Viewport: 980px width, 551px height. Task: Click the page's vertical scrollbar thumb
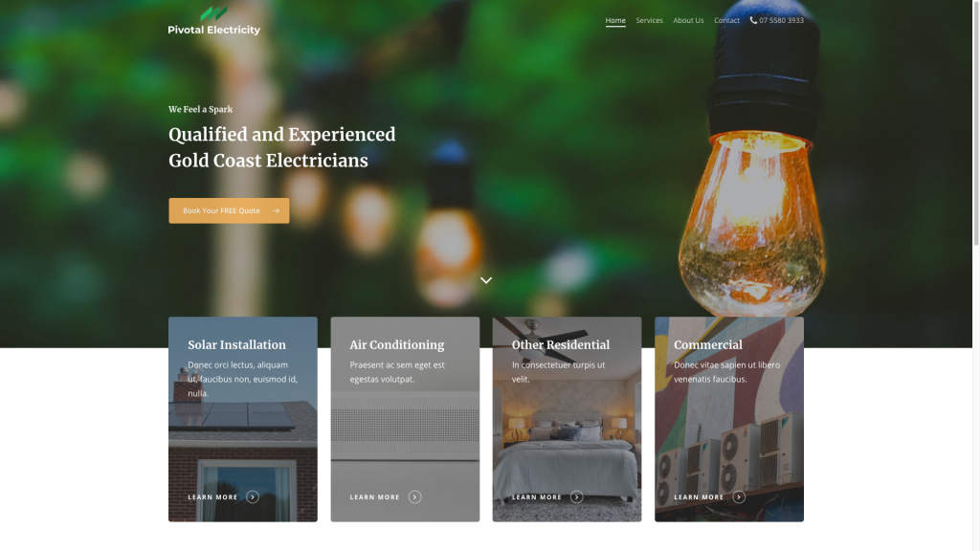(976, 122)
